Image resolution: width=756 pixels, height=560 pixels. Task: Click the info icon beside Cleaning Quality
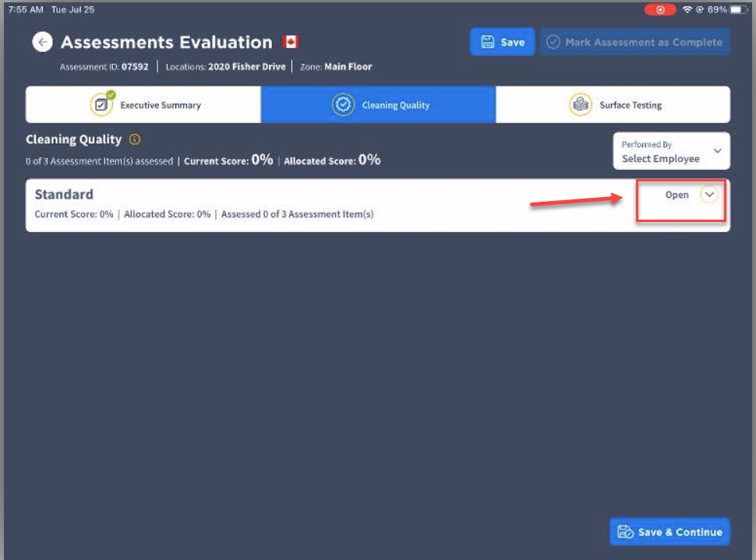tap(135, 140)
